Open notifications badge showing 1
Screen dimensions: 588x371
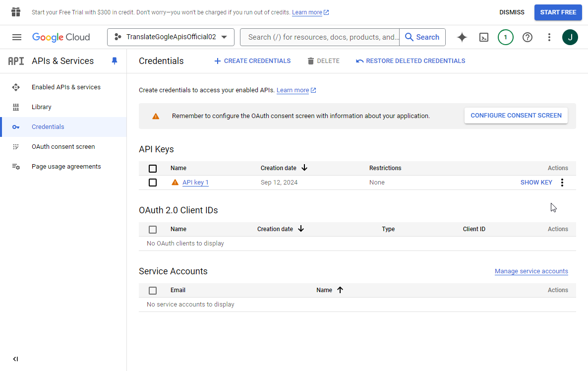506,37
